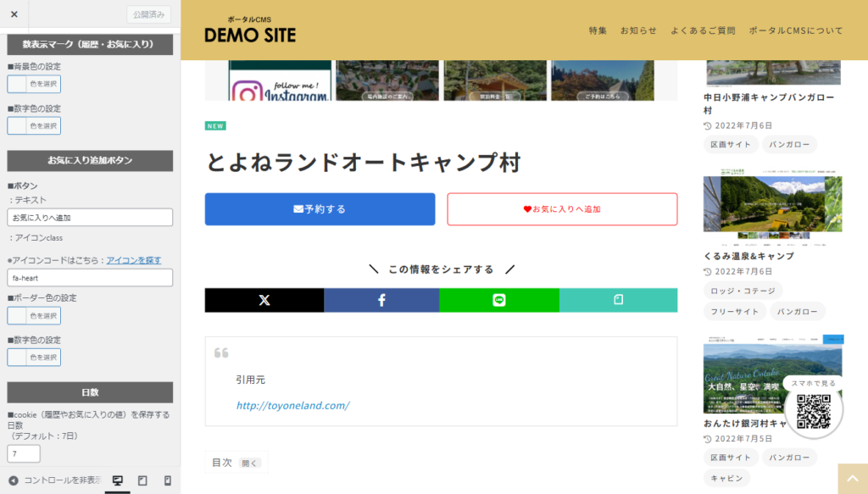The height and width of the screenshot is (494, 868).
Task: Open the DEMO SITE logo
Action: pyautogui.click(x=250, y=30)
